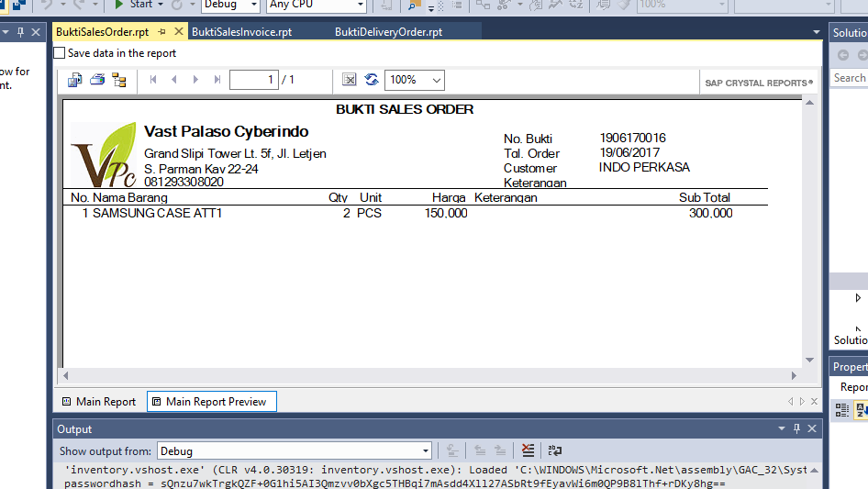Viewport: 868px width, 489px height.
Task: Click Back arrow in Solution Explorer
Action: coord(843,55)
